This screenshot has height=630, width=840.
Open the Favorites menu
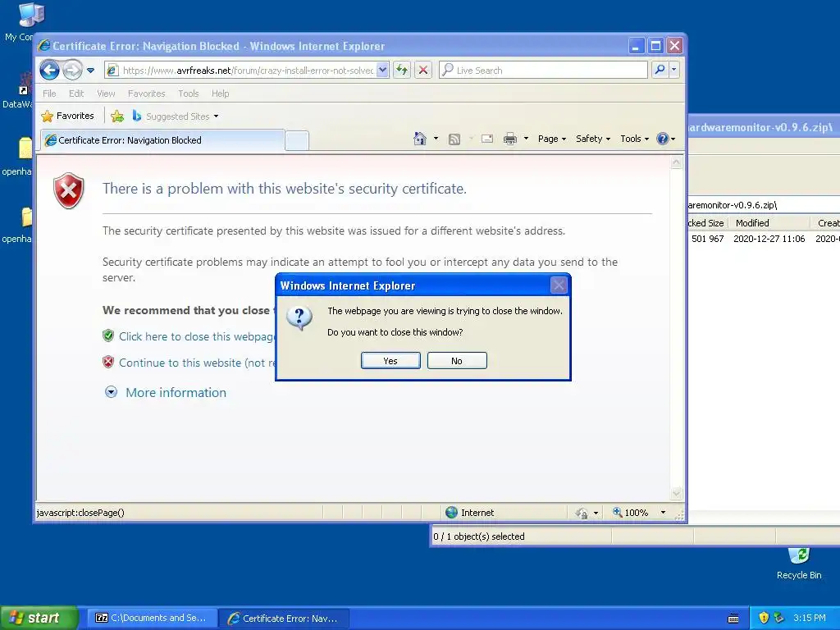click(x=146, y=94)
